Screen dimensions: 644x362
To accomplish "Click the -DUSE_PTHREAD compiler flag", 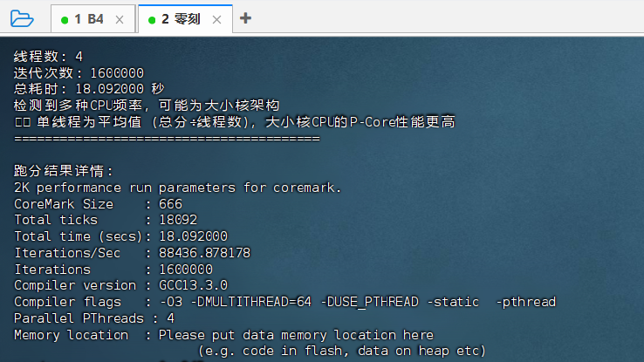I will point(369,302).
